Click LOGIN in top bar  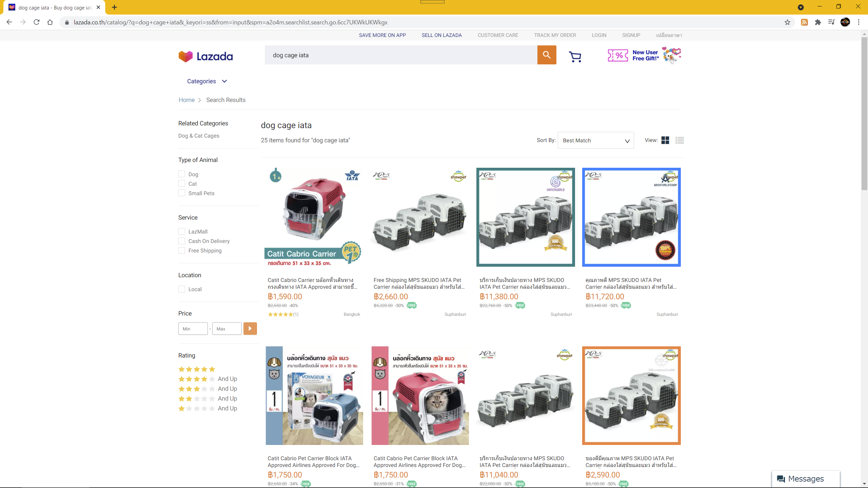(x=599, y=35)
